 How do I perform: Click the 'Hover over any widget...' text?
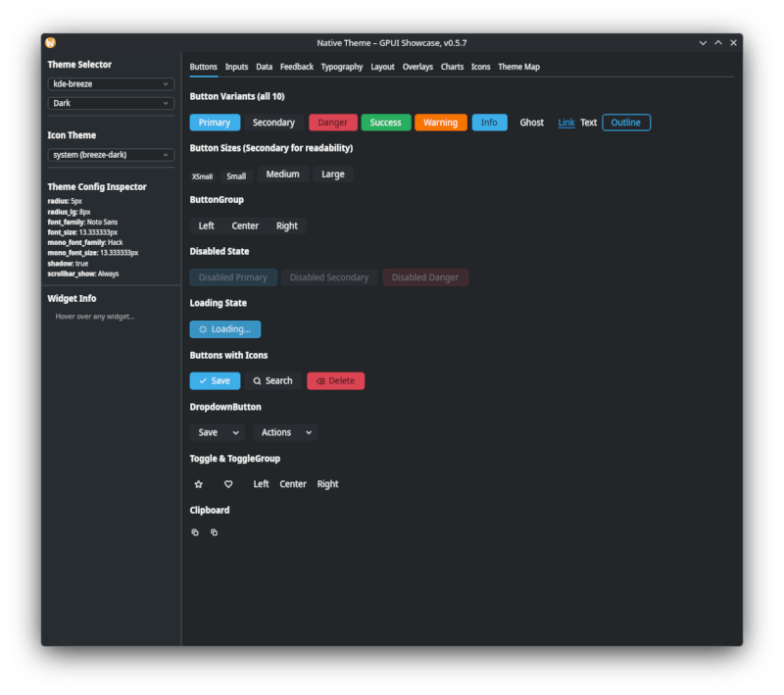(95, 317)
